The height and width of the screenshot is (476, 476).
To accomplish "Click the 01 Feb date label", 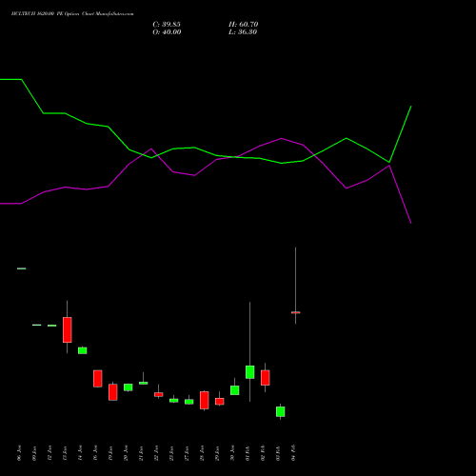I will click(248, 453).
